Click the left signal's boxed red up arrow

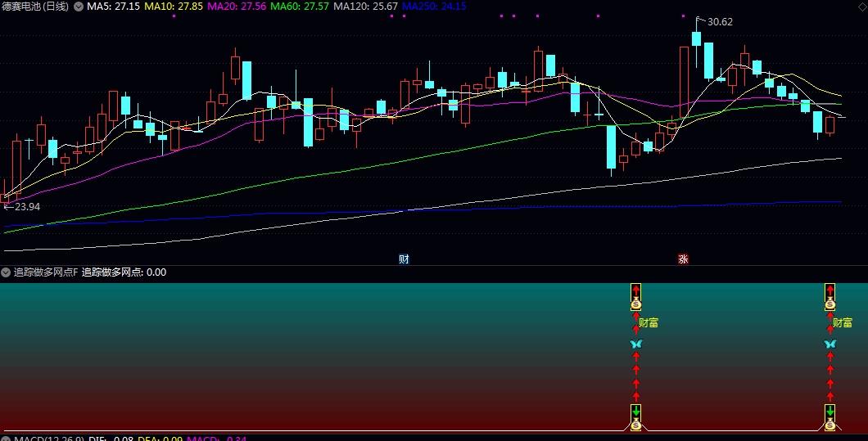[x=636, y=290]
